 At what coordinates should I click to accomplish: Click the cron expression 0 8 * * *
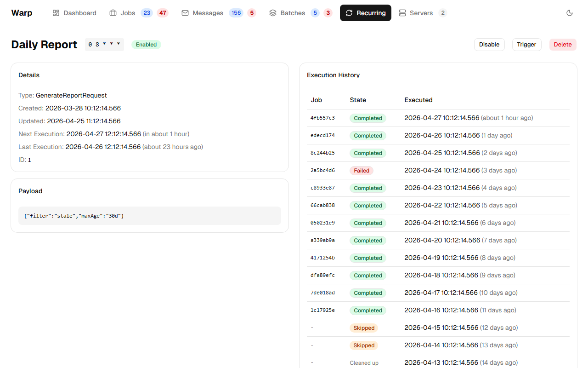(104, 45)
